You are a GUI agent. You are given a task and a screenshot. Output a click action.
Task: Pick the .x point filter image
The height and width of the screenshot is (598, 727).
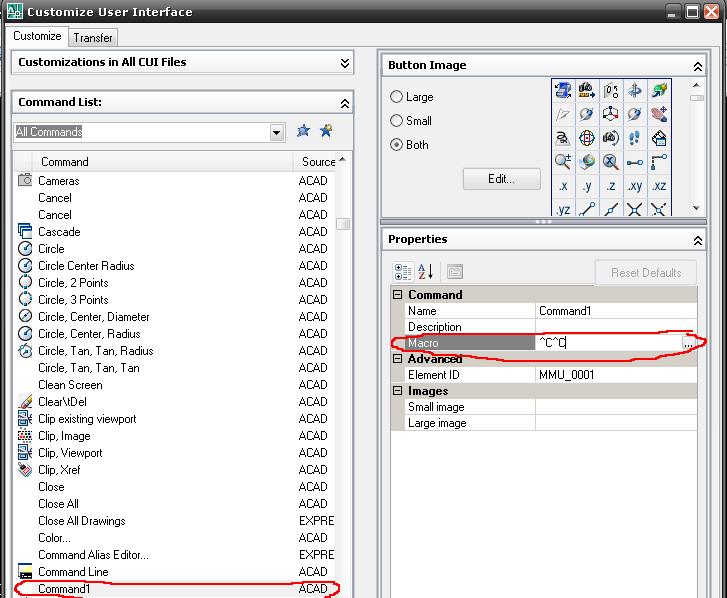[x=562, y=186]
